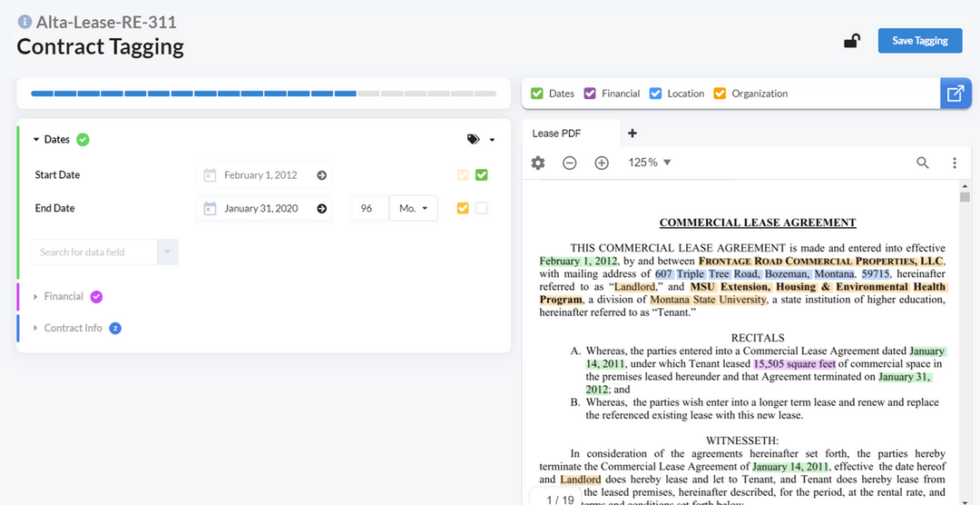Image resolution: width=980 pixels, height=505 pixels.
Task: Expand the Financial section
Action: (x=35, y=297)
